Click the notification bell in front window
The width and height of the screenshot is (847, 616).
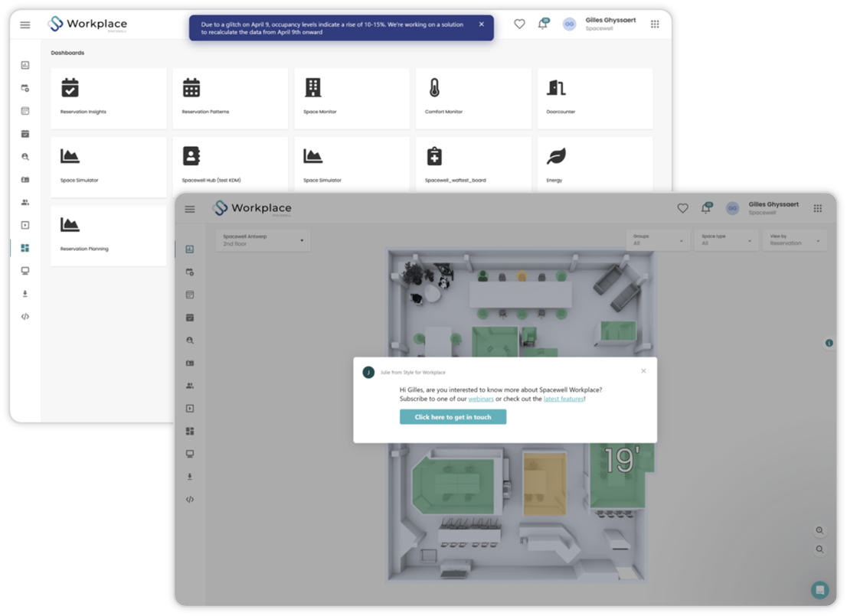coord(706,208)
